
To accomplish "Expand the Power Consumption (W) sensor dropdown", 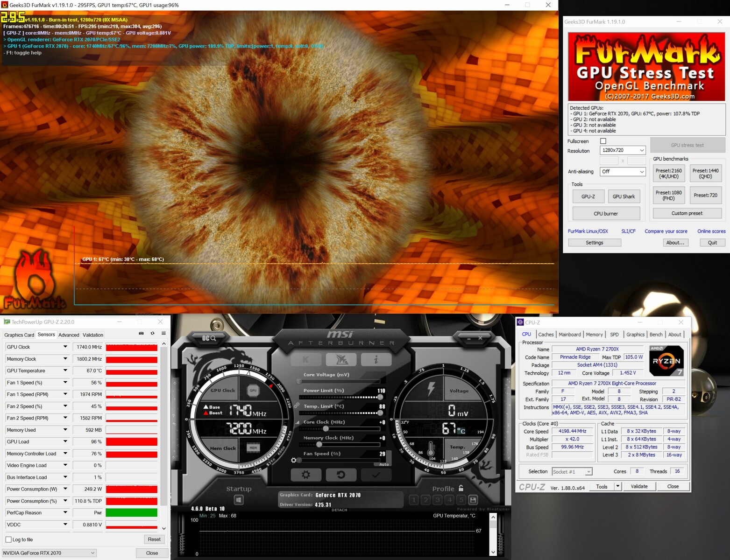I will [x=65, y=489].
